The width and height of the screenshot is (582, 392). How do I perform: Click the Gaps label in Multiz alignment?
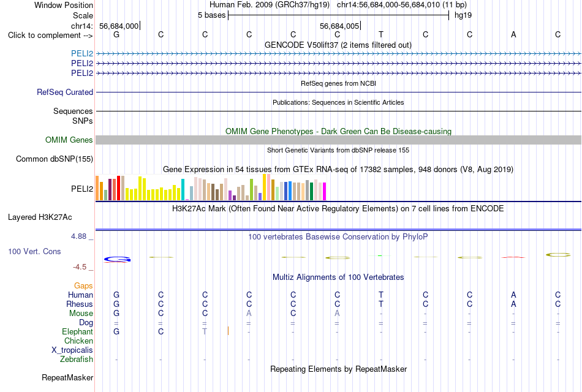click(x=83, y=285)
